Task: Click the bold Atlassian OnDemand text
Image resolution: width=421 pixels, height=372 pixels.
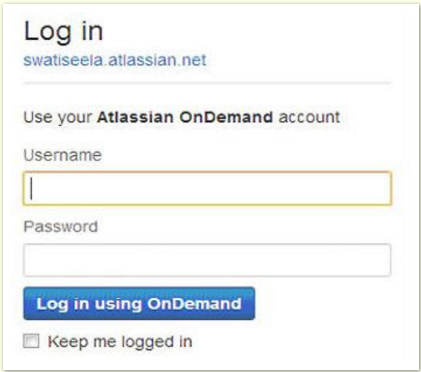Action: point(185,117)
